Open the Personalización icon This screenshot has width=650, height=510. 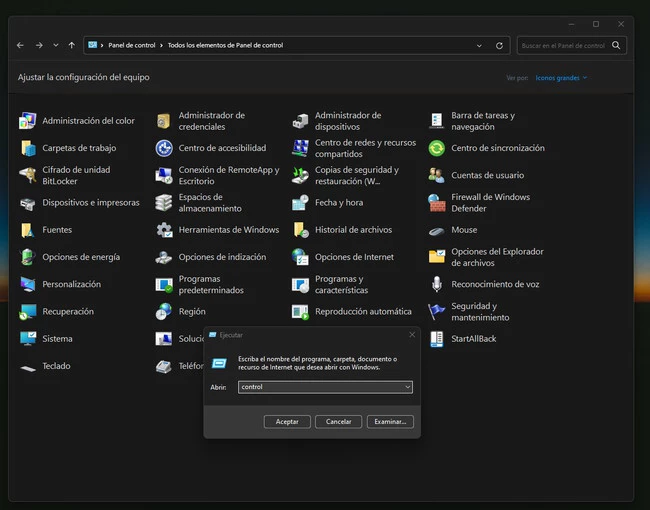click(x=28, y=284)
